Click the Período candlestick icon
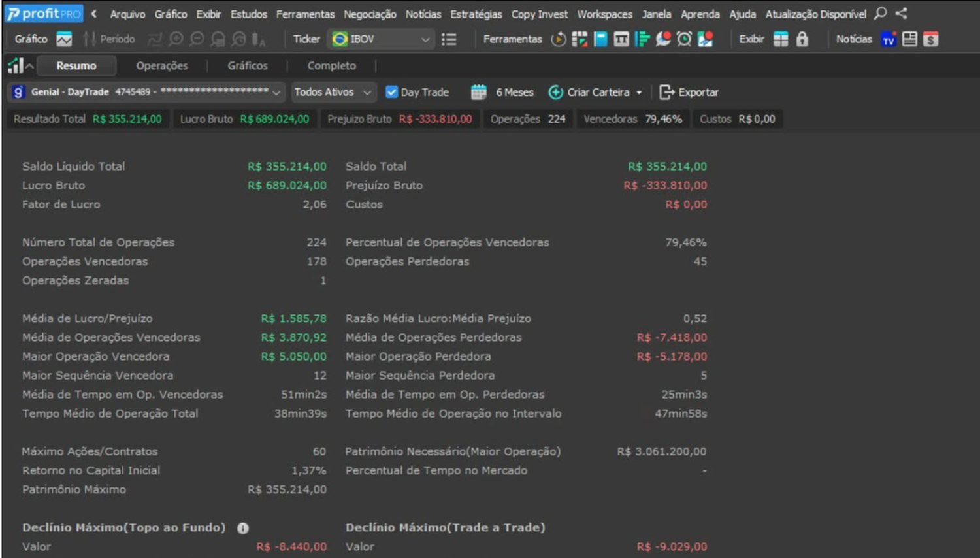Screen dimensions: 980x558 tap(90, 39)
